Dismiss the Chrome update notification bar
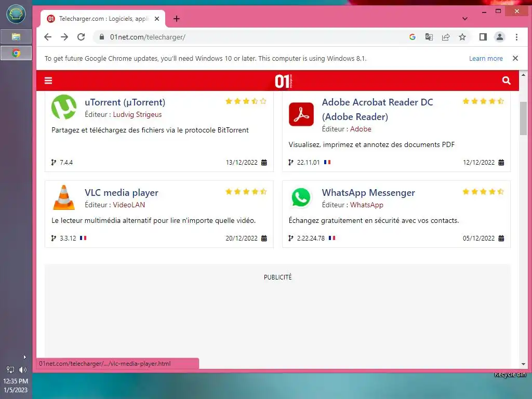 pos(515,58)
